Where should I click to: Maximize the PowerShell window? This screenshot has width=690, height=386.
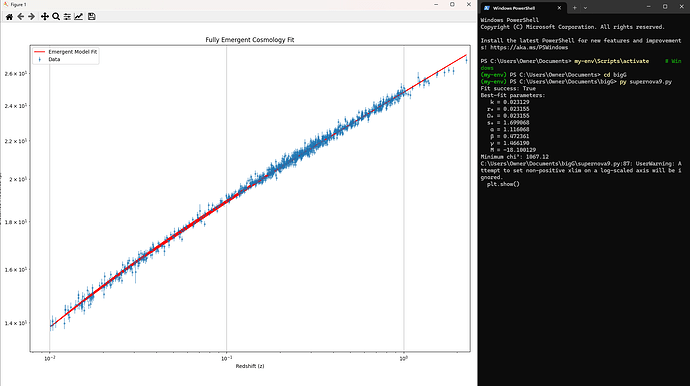[665, 7]
